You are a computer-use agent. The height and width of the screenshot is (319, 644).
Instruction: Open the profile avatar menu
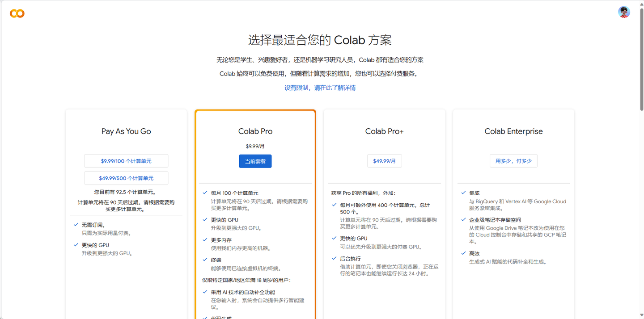click(624, 12)
